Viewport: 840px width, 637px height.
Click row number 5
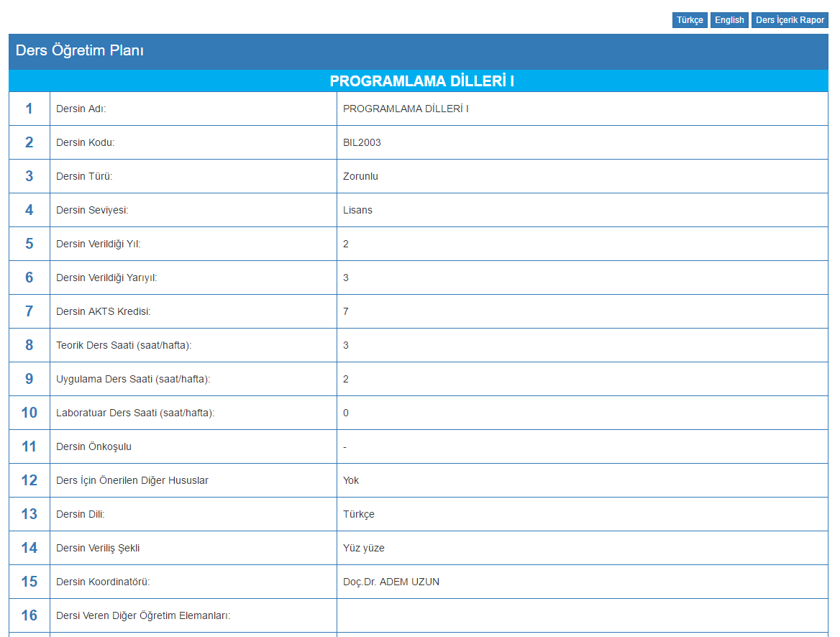pyautogui.click(x=29, y=244)
